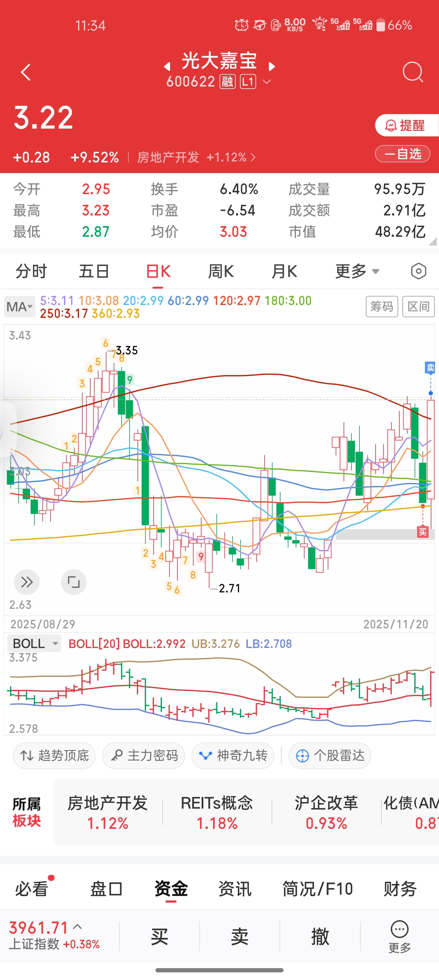The width and height of the screenshot is (439, 980).
Task: Toggle 神奇九转 indicator chip
Action: pos(233,755)
